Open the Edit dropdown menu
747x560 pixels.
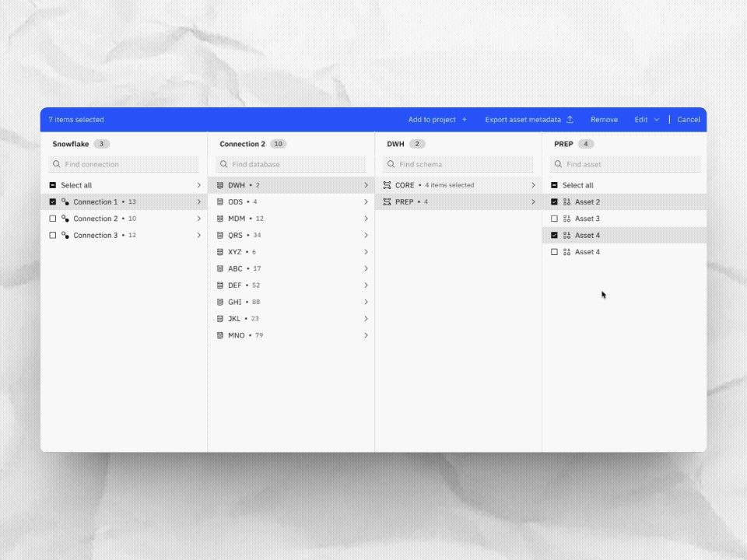pos(644,119)
